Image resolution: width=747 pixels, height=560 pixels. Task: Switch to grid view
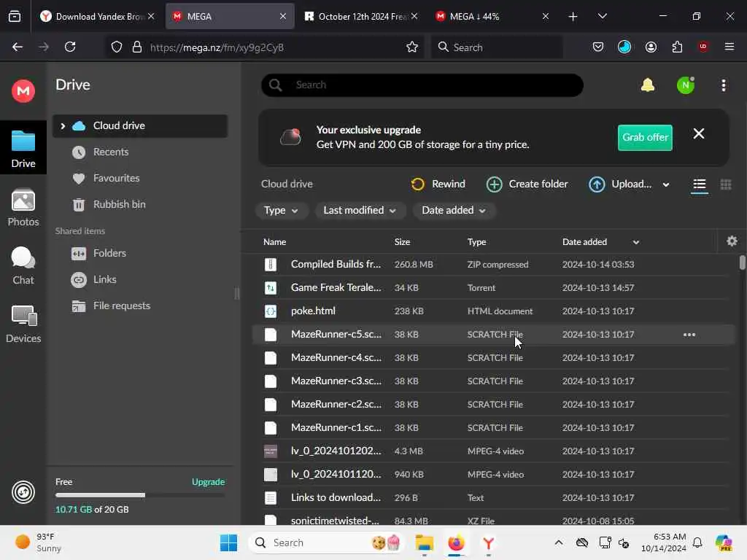(x=725, y=184)
